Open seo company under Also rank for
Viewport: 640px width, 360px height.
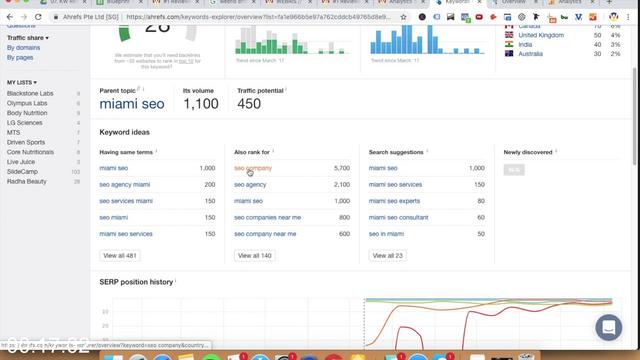coord(253,168)
